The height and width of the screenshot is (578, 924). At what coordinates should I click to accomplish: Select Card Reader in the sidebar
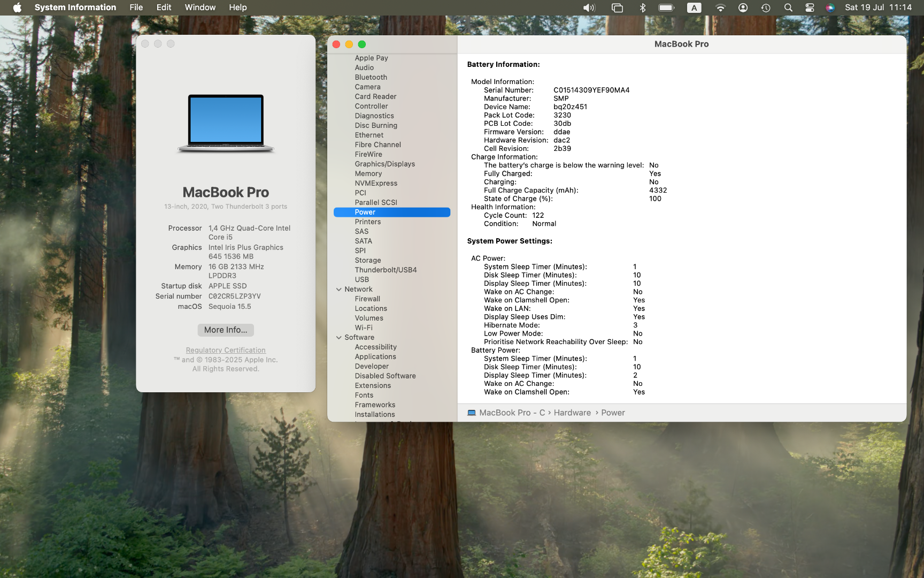click(x=375, y=96)
